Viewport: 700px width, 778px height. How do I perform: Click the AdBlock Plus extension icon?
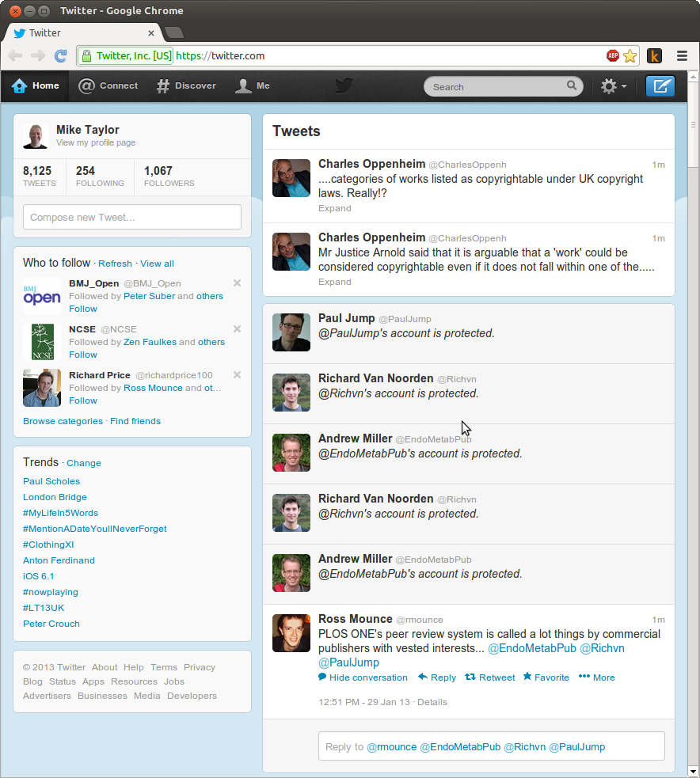pyautogui.click(x=613, y=55)
